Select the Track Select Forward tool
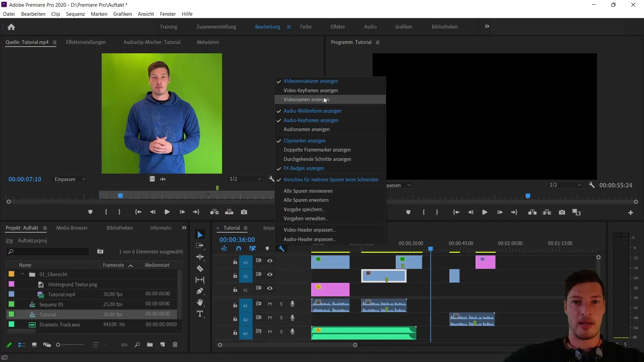 coord(200,246)
